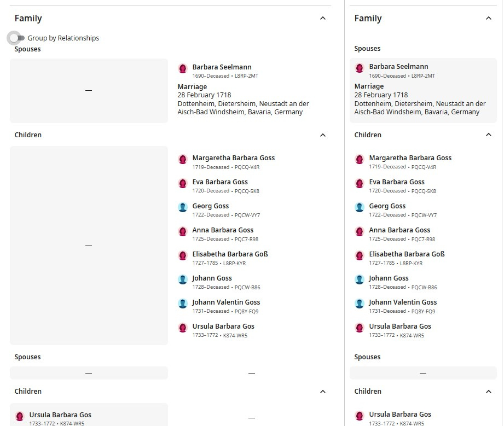
Task: Open Margaretha Barbara Goss name link, left panel
Action: [233, 157]
